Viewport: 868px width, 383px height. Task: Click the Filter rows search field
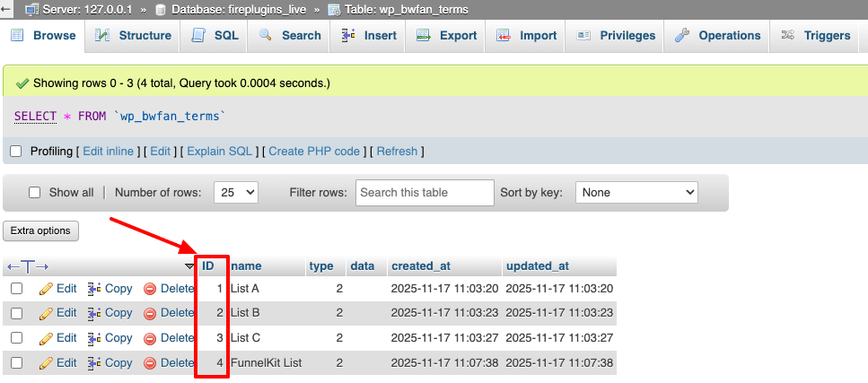coord(425,193)
